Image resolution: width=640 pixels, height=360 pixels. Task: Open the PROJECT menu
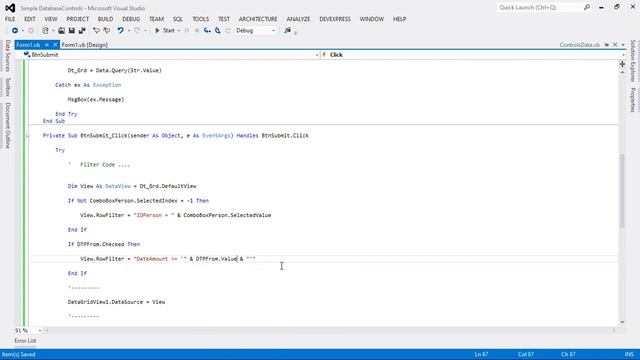[78, 19]
